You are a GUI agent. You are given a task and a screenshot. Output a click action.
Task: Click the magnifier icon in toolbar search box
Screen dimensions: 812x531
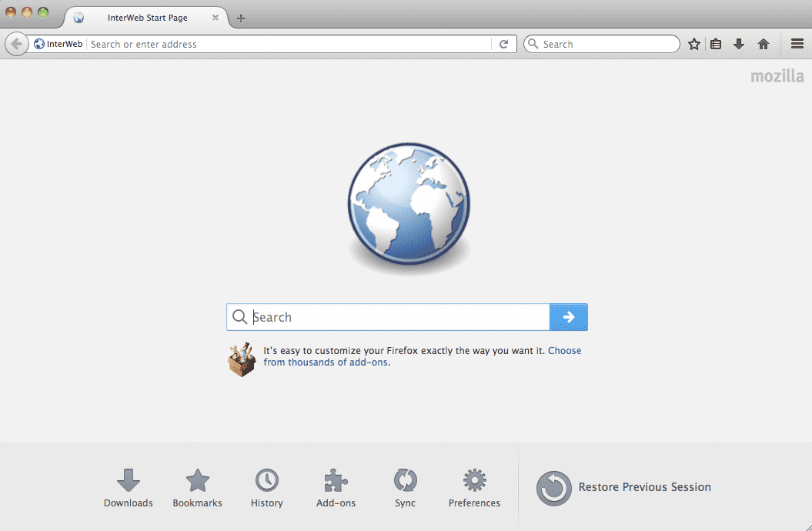tap(533, 44)
